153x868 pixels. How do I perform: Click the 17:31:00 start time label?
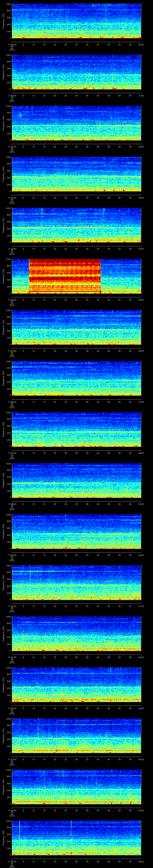point(12,147)
